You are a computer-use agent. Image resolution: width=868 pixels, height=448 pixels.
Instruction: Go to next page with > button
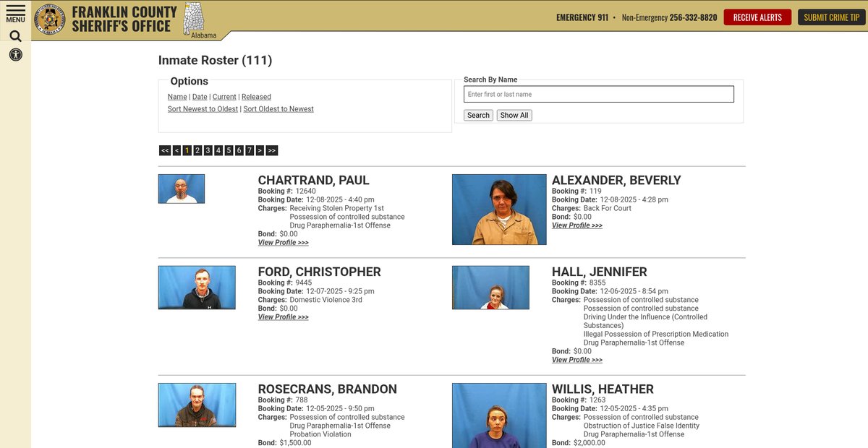[260, 150]
